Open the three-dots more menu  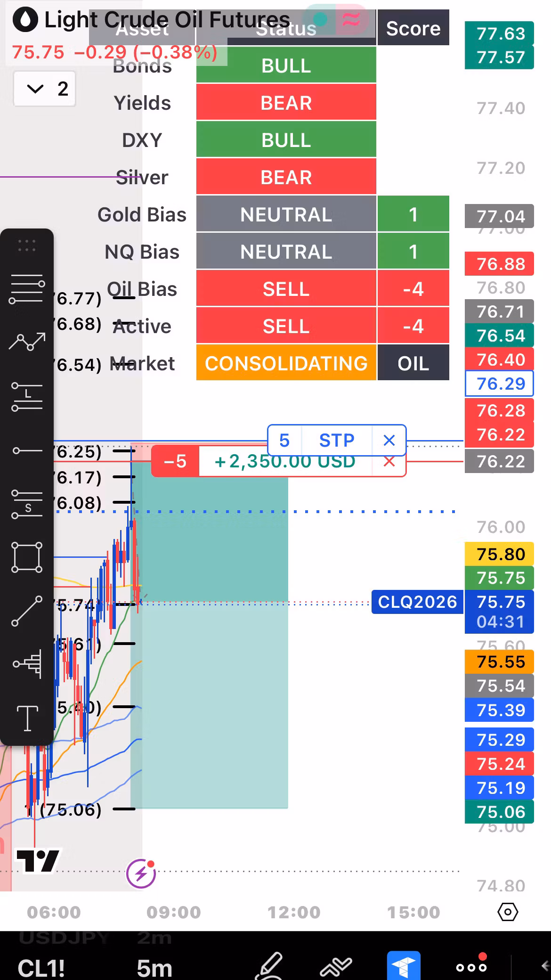(x=471, y=967)
